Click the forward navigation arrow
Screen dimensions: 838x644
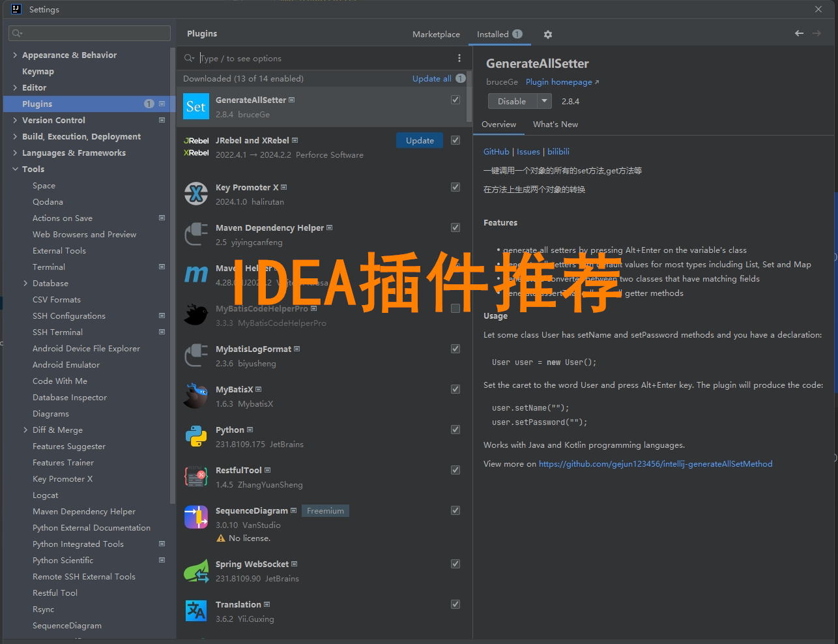click(x=816, y=33)
